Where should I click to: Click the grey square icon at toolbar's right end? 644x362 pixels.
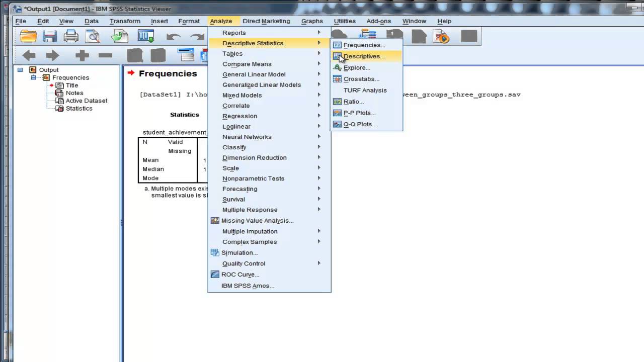(469, 36)
